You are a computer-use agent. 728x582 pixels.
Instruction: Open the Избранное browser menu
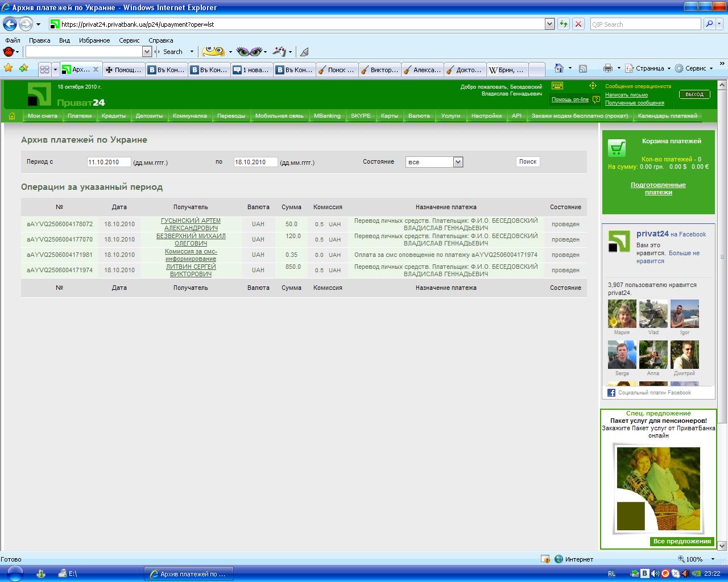(x=94, y=40)
